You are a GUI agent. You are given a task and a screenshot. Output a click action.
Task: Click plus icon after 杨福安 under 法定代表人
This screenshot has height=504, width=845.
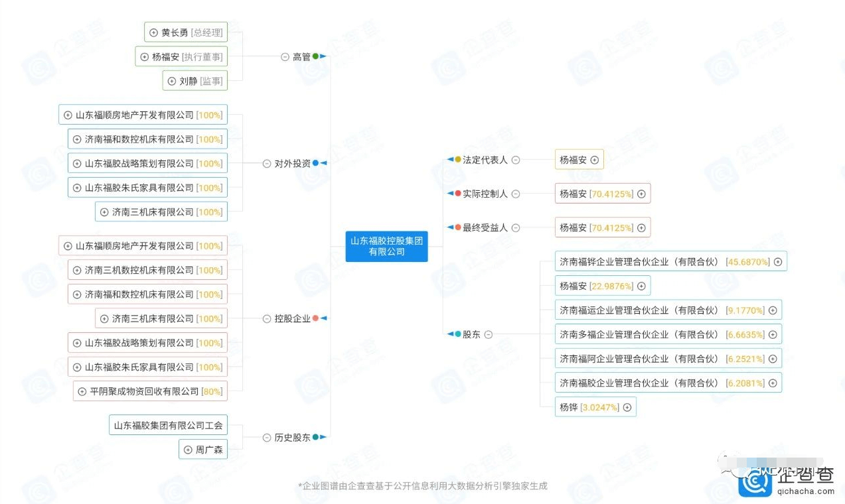pos(595,160)
